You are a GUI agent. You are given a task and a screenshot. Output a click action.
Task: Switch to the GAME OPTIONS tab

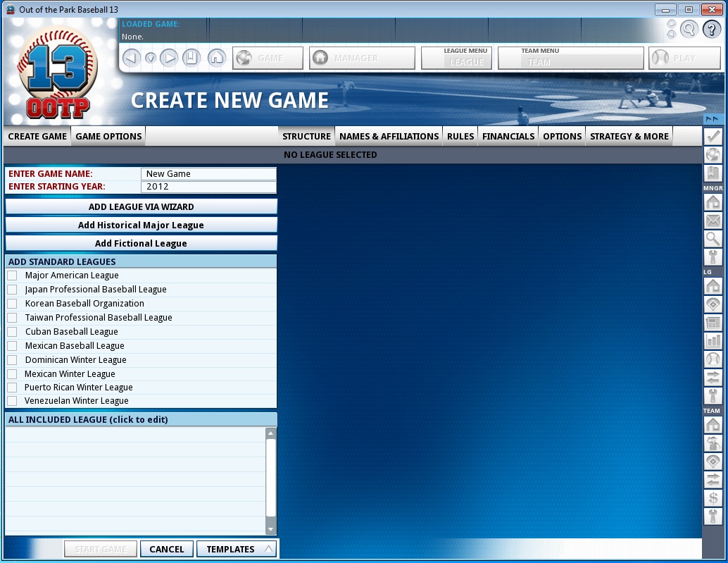click(108, 136)
